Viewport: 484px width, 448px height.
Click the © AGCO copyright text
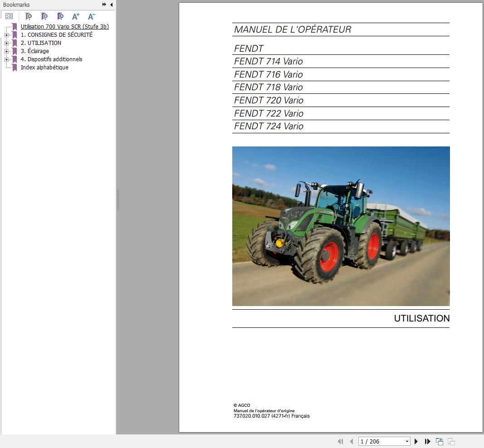point(242,405)
